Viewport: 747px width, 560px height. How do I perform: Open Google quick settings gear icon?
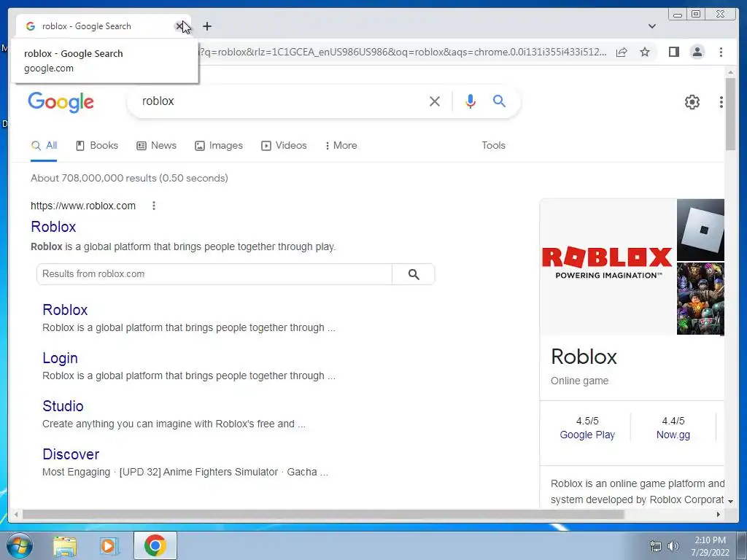692,102
